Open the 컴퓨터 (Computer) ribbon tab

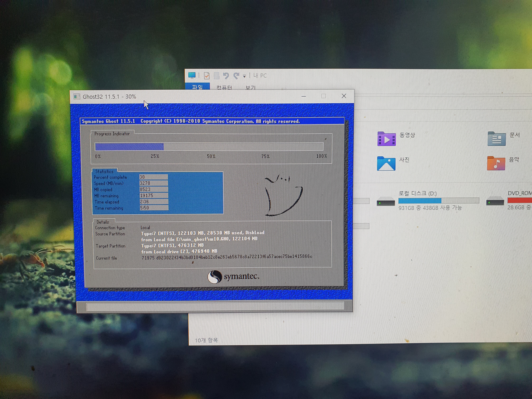(x=224, y=87)
